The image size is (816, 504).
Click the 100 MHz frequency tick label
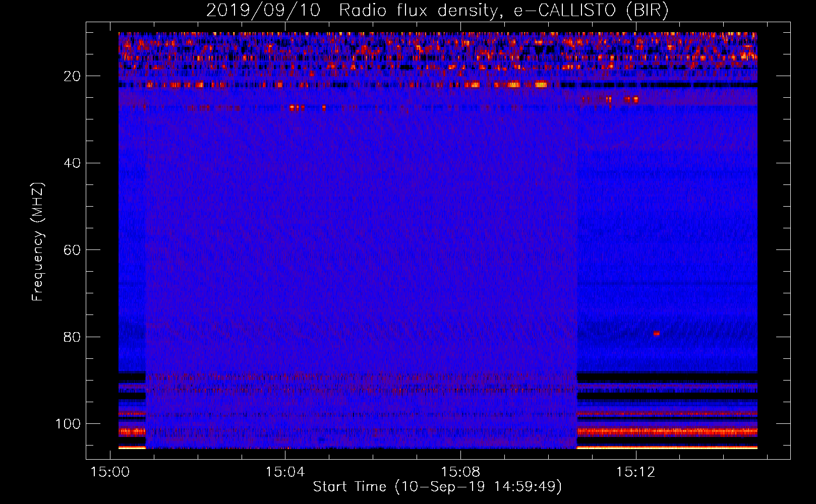coord(69,424)
